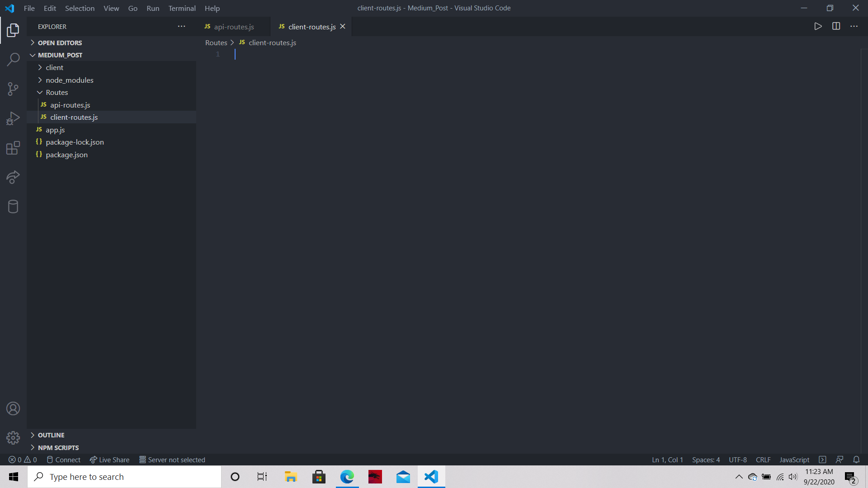Open Microsoft Store from taskbar

click(319, 477)
